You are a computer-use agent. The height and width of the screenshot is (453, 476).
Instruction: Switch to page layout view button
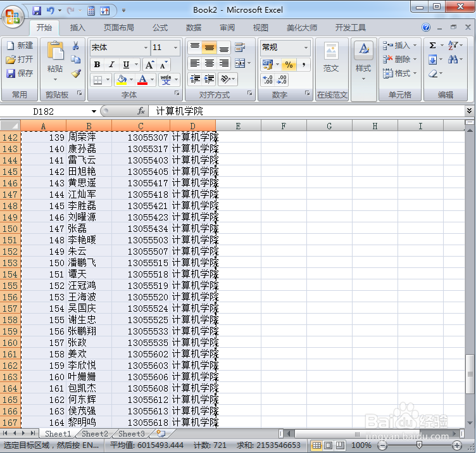pyautogui.click(x=328, y=445)
